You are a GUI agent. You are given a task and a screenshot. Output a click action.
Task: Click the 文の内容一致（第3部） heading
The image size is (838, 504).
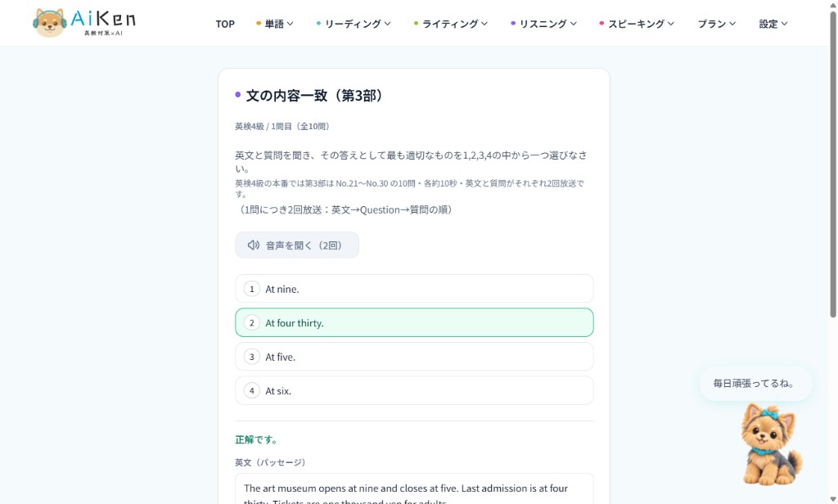coord(314,95)
